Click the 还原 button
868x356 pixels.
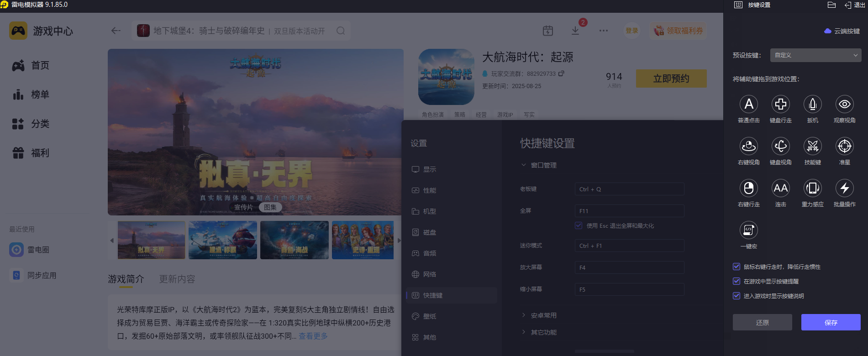pyautogui.click(x=762, y=322)
